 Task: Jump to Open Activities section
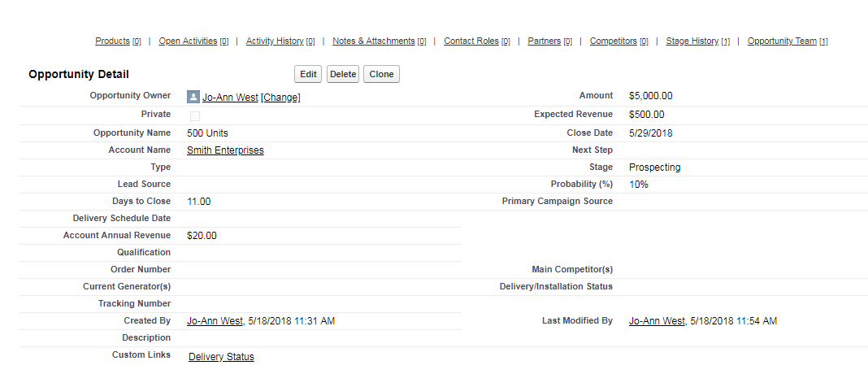[188, 41]
